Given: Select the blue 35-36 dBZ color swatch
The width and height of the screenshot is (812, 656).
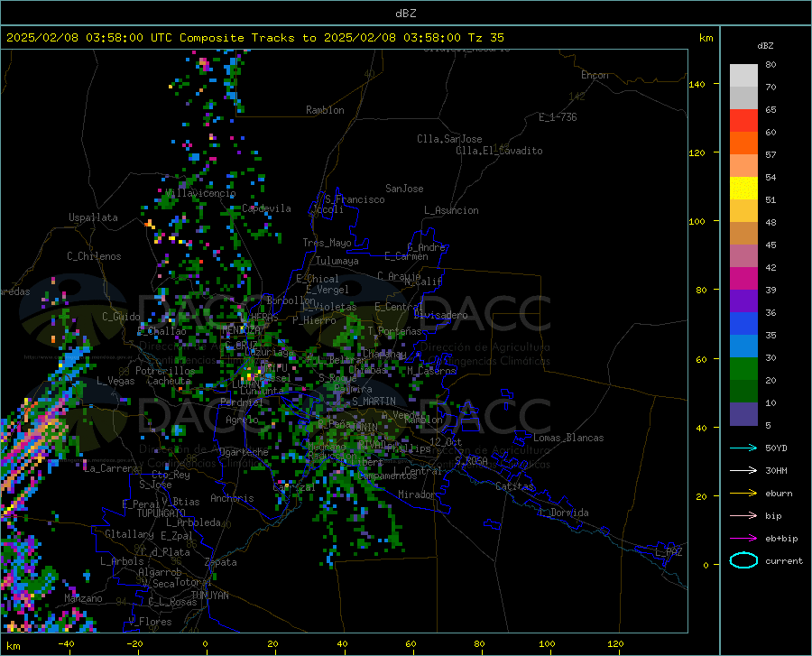Looking at the screenshot, I should coord(743,324).
